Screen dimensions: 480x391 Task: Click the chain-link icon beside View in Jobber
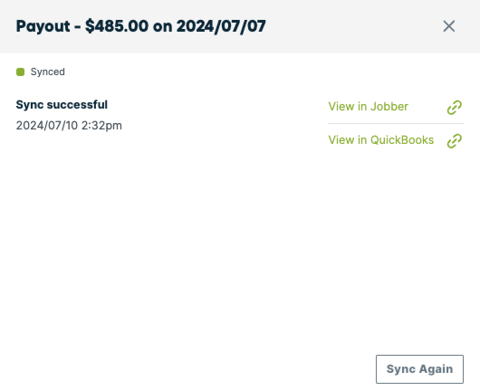454,107
